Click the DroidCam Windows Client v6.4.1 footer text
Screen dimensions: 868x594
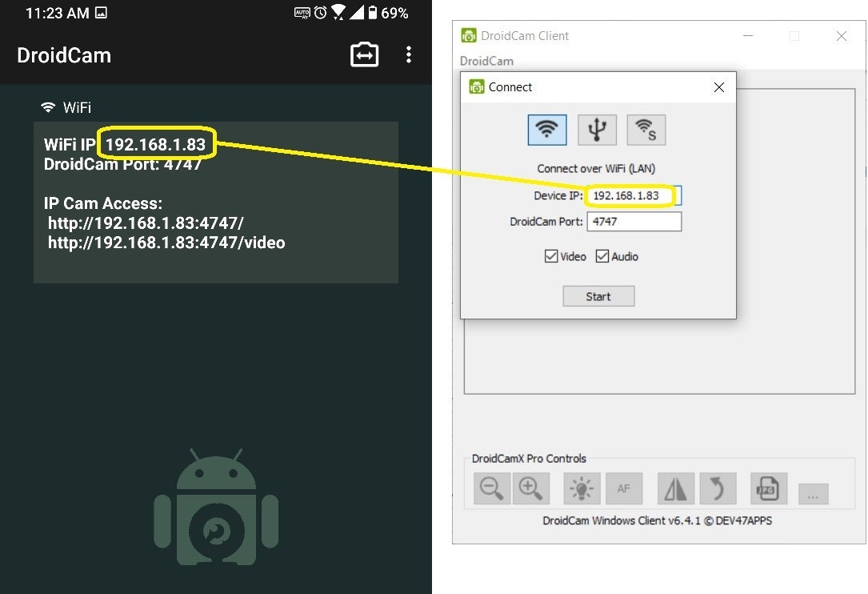click(657, 521)
